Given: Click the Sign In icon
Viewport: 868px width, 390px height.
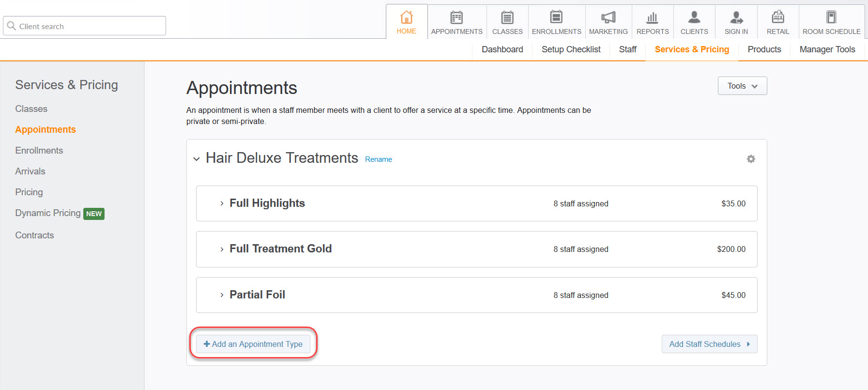Looking at the screenshot, I should 735,17.
